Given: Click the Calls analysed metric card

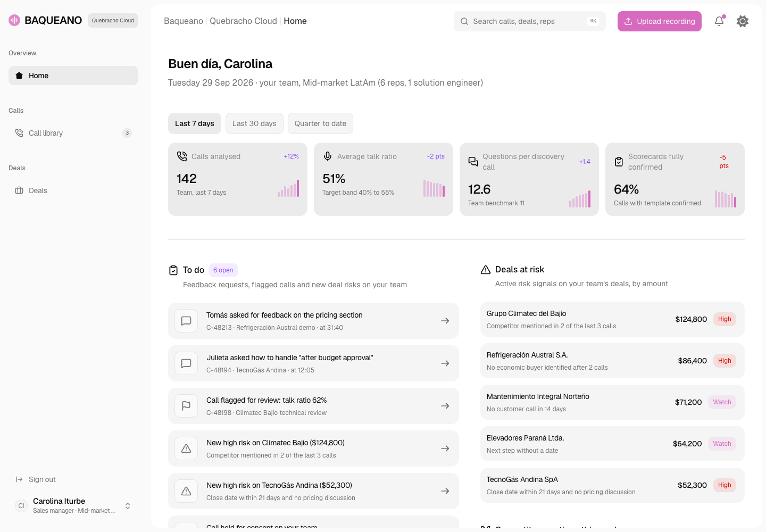Looking at the screenshot, I should 238,179.
